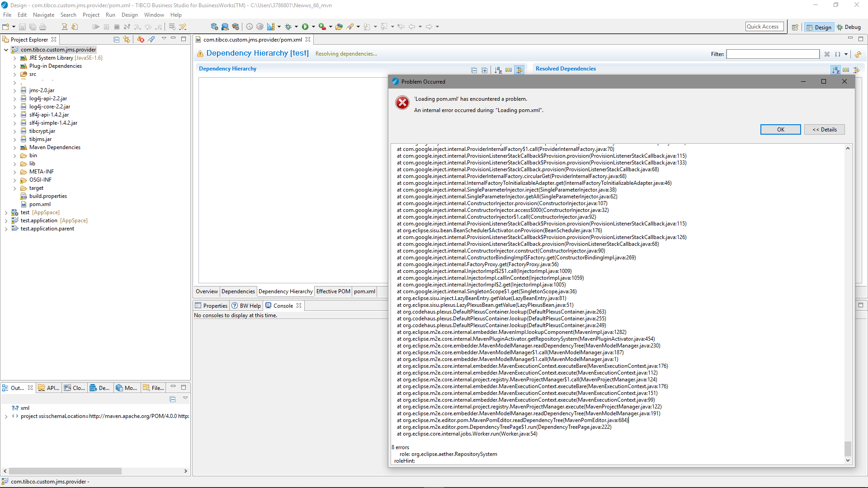The height and width of the screenshot is (488, 868).
Task: Click the Quick Access search box
Action: (764, 27)
